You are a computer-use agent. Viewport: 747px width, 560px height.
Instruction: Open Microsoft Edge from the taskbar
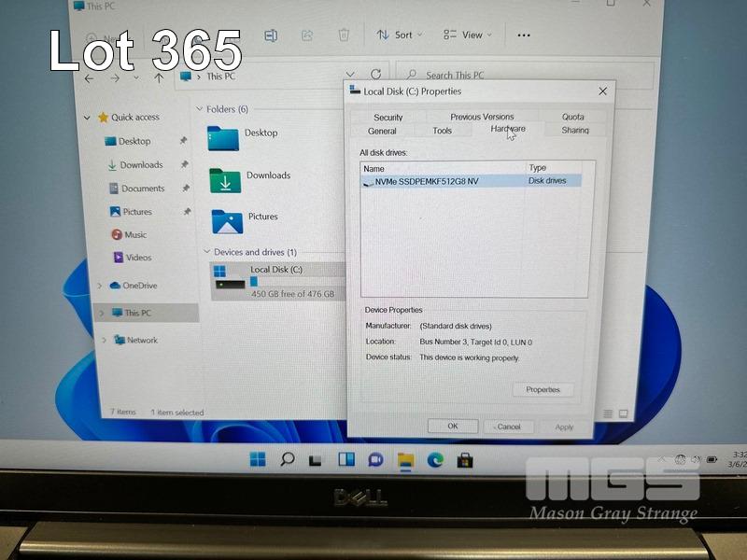tap(434, 459)
